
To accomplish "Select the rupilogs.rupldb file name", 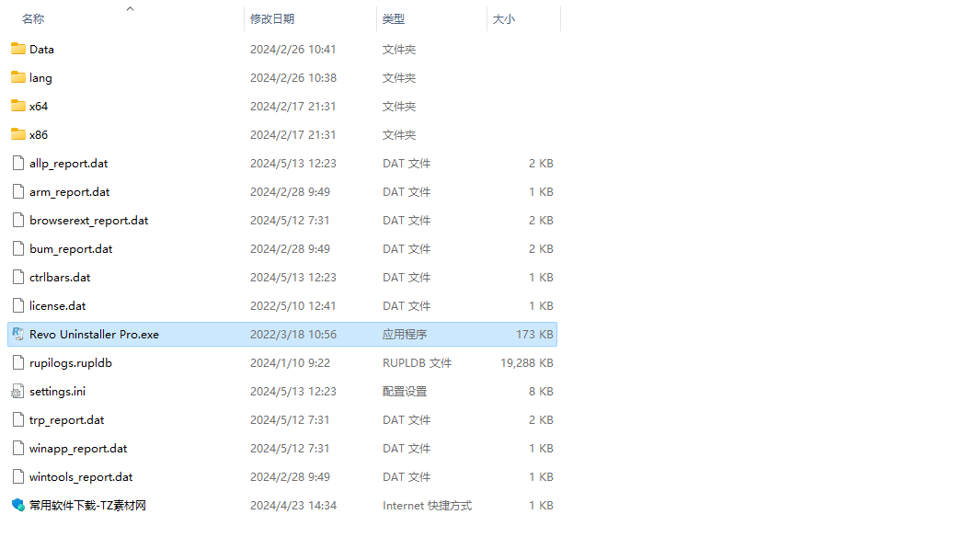I will click(x=71, y=363).
